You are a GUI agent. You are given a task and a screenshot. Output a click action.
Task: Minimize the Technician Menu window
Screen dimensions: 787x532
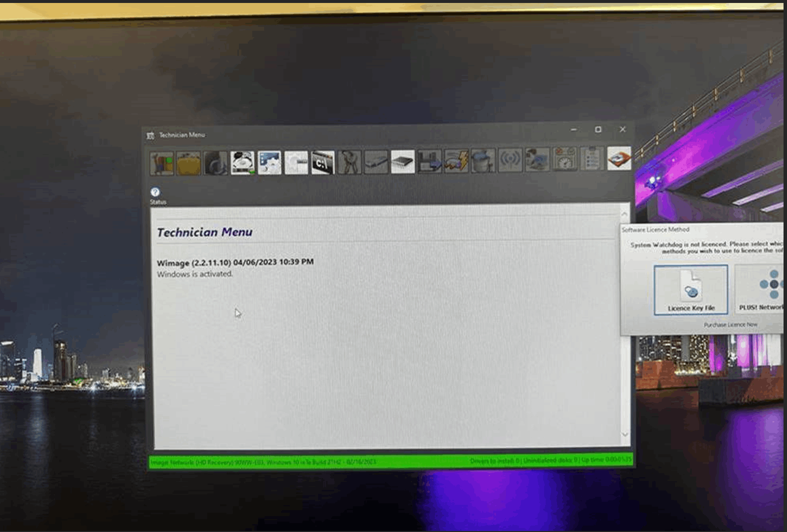574,130
